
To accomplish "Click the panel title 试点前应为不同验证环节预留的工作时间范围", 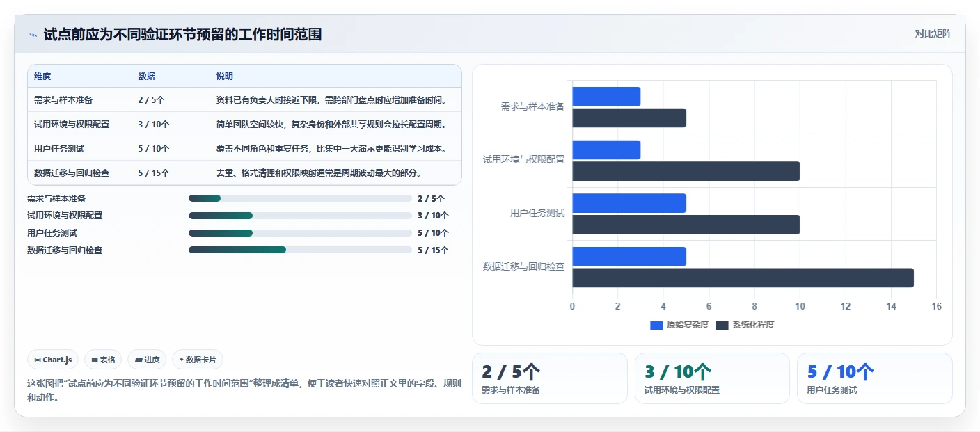I will point(182,35).
